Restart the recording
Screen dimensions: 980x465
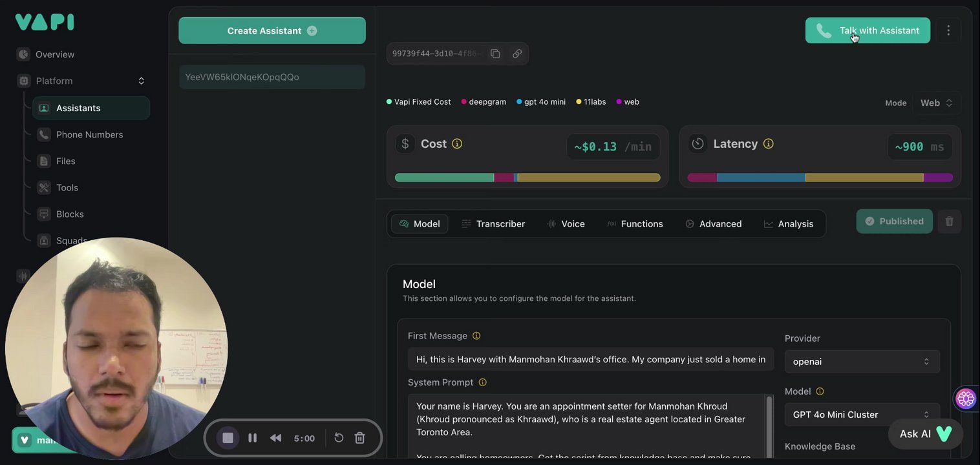[339, 438]
